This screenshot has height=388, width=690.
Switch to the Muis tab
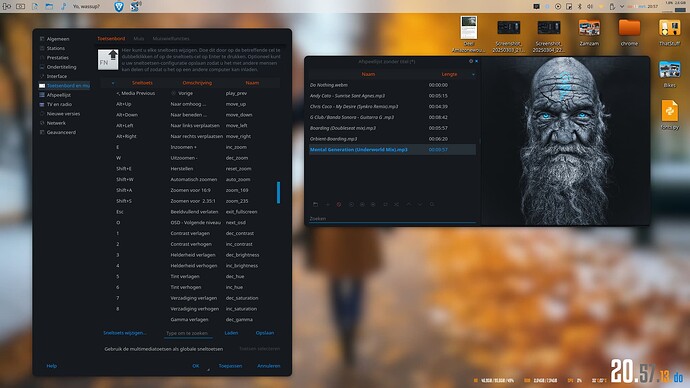coord(139,39)
